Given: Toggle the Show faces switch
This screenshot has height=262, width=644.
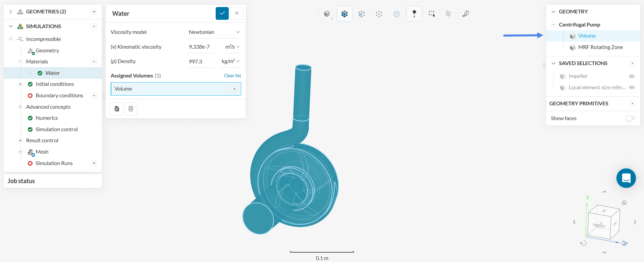Looking at the screenshot, I should [x=630, y=118].
